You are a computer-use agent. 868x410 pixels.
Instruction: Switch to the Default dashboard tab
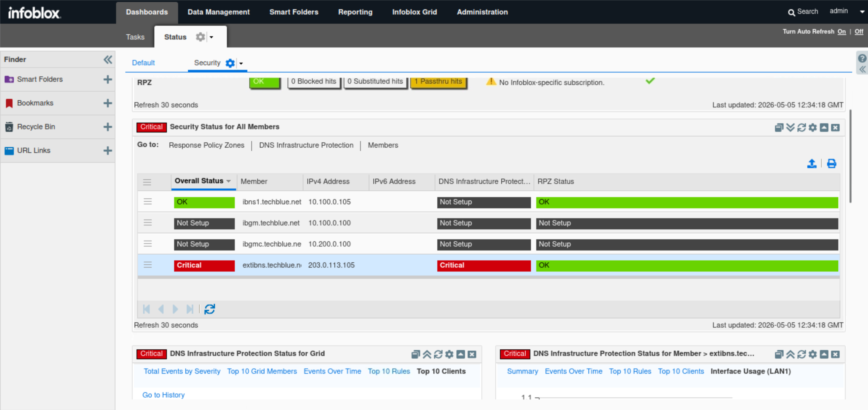(143, 63)
